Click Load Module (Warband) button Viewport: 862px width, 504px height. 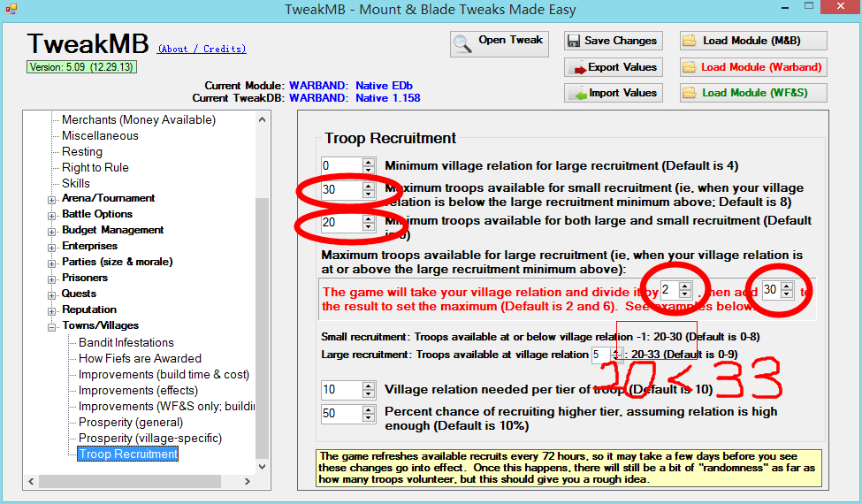(x=753, y=67)
